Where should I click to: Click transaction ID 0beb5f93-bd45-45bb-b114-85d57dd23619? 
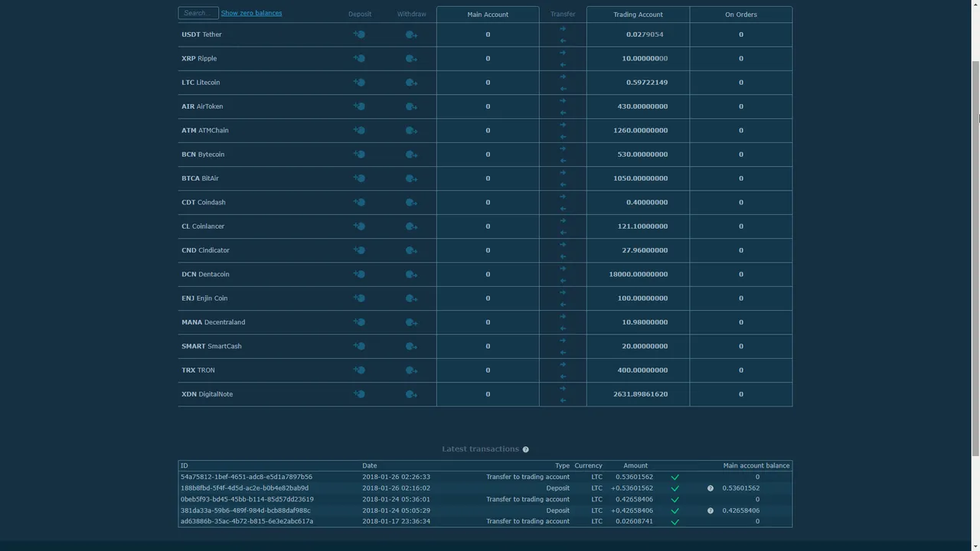(x=247, y=499)
